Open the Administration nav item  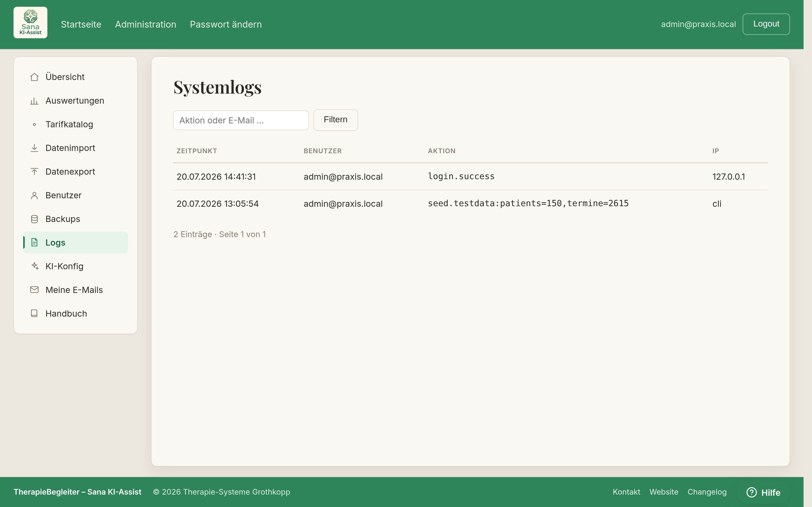pos(145,24)
